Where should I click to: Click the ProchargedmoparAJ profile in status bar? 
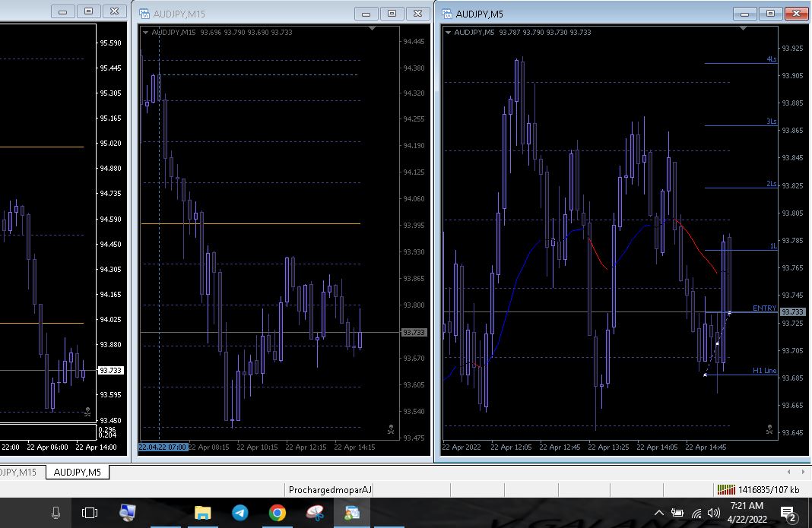pos(330,490)
